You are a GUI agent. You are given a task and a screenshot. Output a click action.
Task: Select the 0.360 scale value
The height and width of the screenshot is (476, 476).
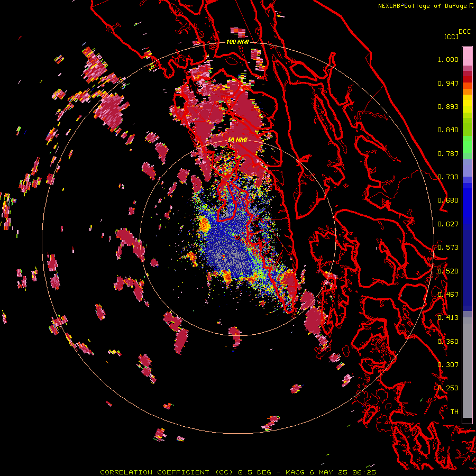click(448, 342)
